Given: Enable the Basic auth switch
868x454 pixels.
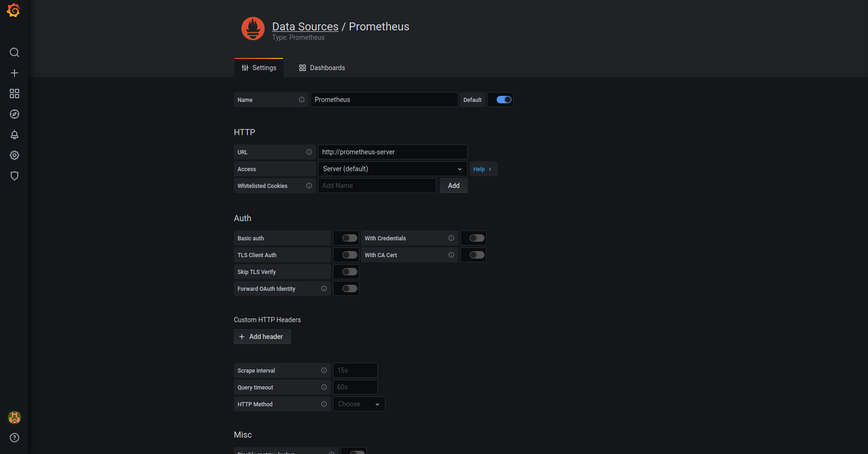Looking at the screenshot, I should click(349, 238).
